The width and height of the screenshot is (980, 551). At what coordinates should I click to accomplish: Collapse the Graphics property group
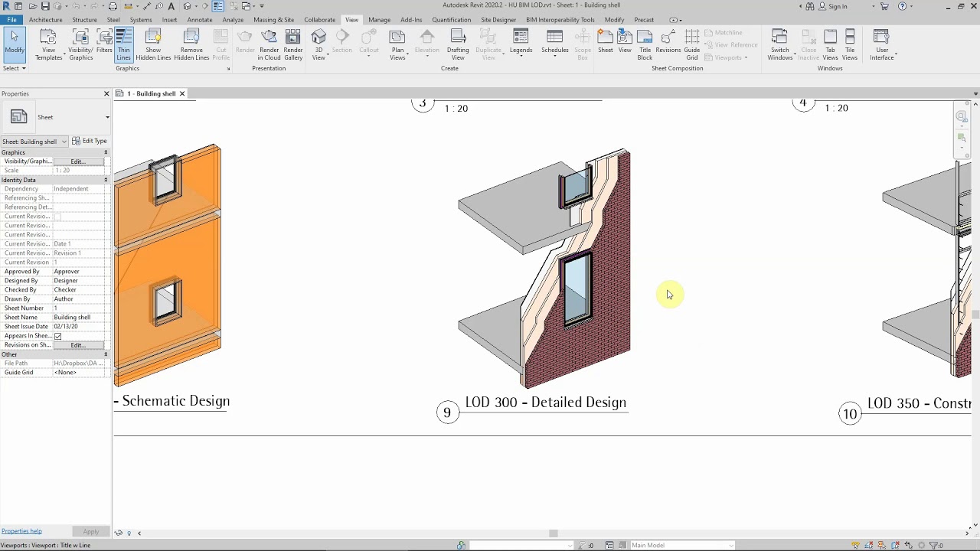106,152
